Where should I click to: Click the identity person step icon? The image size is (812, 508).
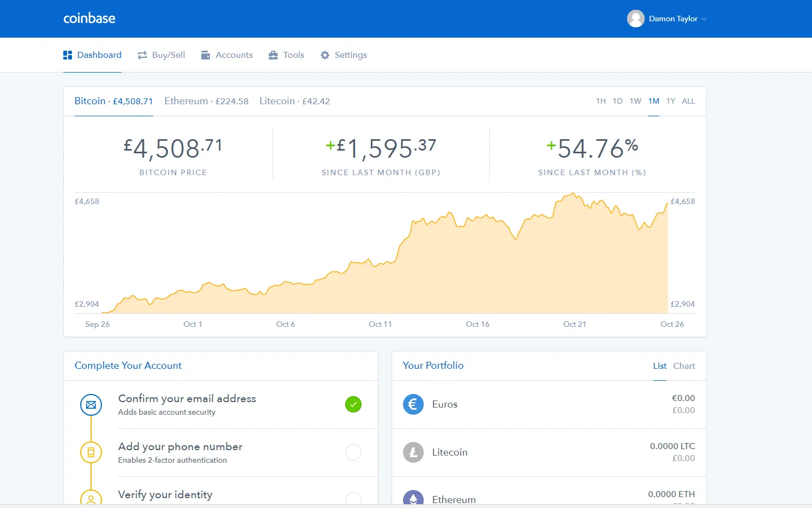click(91, 498)
